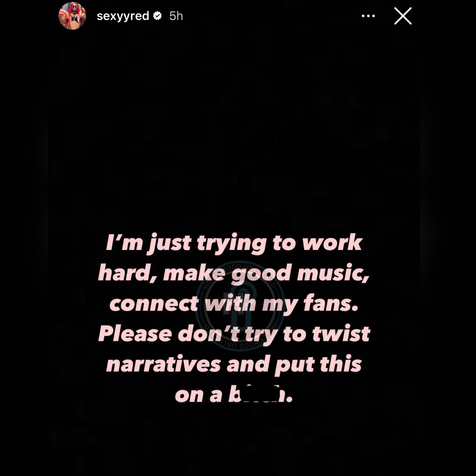The width and height of the screenshot is (476, 476).
Task: Click the word "twist" in the story
Action: [341, 334]
